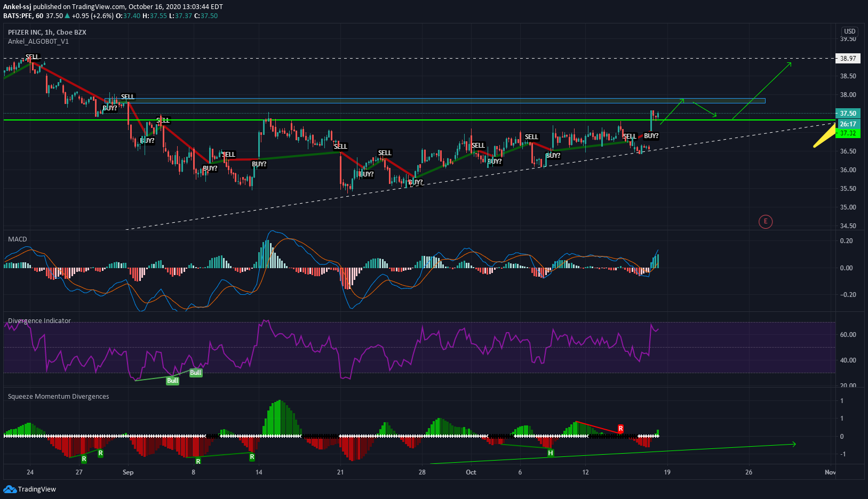Click date '26' on time axis
Screen dimensions: 868x499
pyautogui.click(x=748, y=472)
